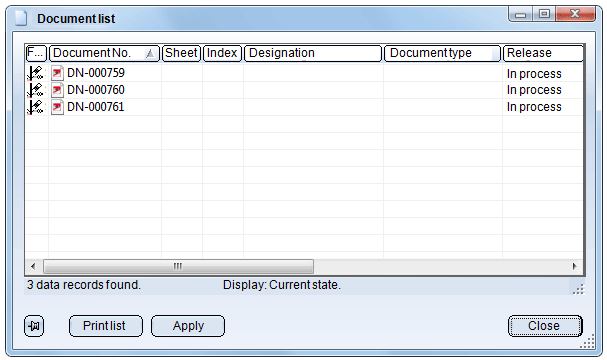Select the PDF icon of DN-000759
This screenshot has height=360, width=607.
(57, 73)
